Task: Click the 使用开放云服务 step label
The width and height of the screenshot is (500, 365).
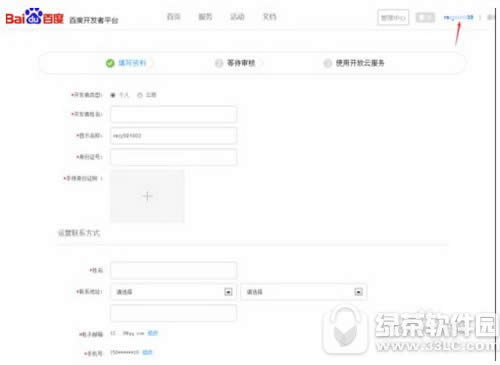Action: point(360,63)
